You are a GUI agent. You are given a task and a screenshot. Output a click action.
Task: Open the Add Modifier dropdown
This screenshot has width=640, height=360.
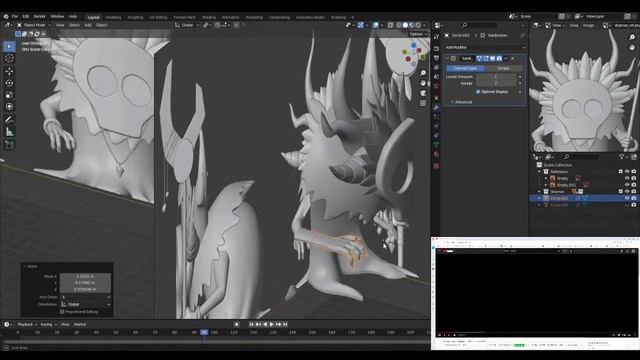(485, 47)
